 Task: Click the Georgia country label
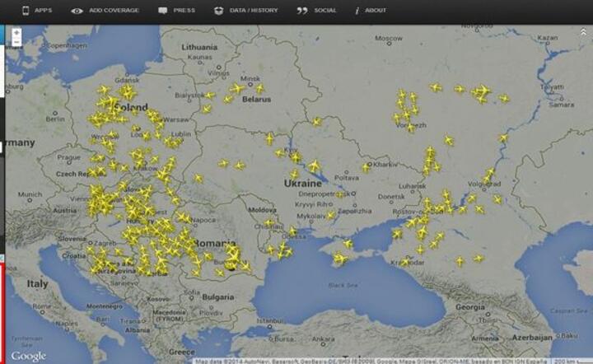(470, 307)
